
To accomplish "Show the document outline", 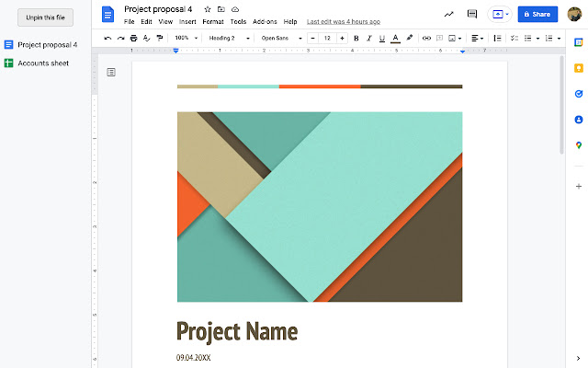I will point(111,72).
